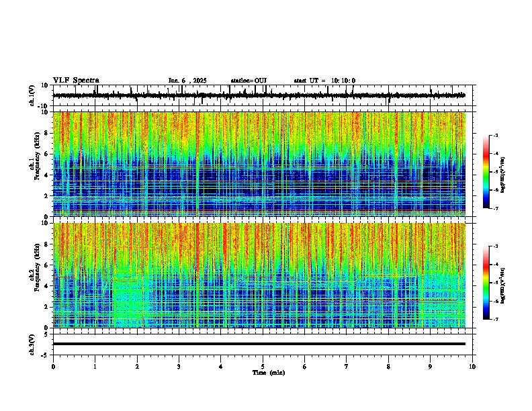The width and height of the screenshot is (532, 411).
Task: Click inside the ch.1 spectrogram panel
Action: (259, 164)
